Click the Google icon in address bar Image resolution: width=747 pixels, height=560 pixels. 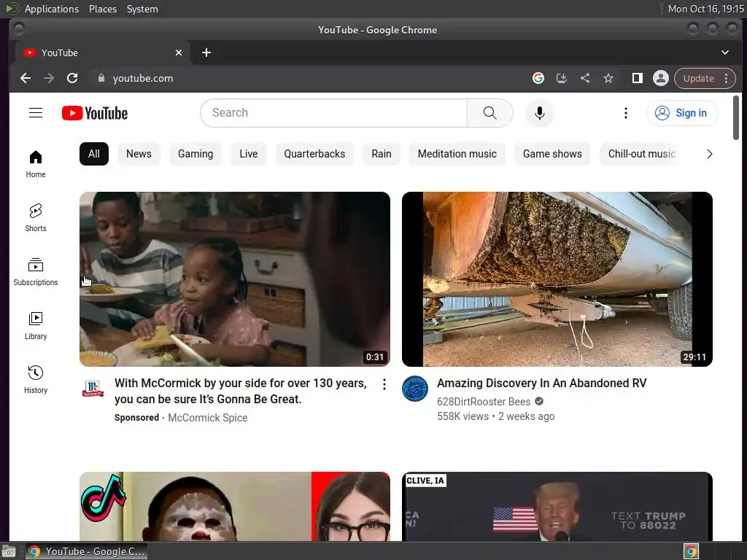coord(538,78)
